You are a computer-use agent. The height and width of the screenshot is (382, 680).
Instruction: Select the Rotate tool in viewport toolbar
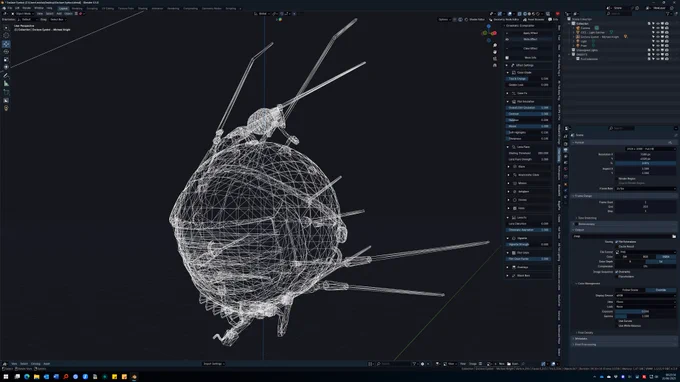pyautogui.click(x=6, y=52)
